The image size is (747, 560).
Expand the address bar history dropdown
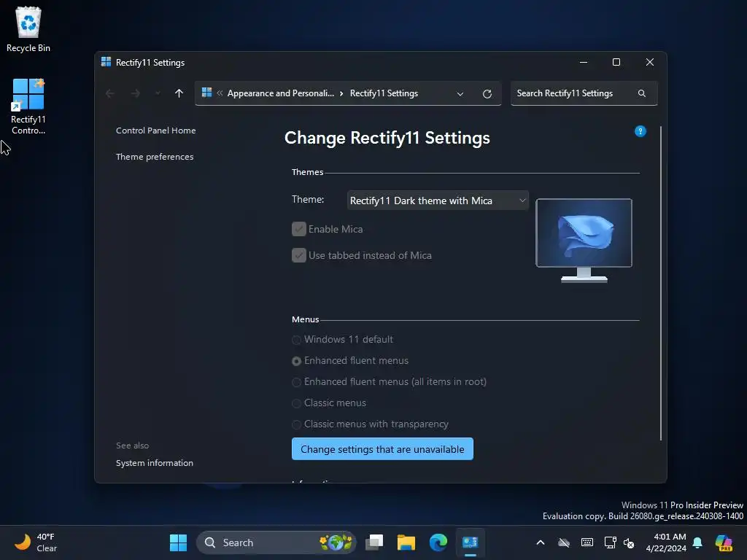pyautogui.click(x=460, y=94)
